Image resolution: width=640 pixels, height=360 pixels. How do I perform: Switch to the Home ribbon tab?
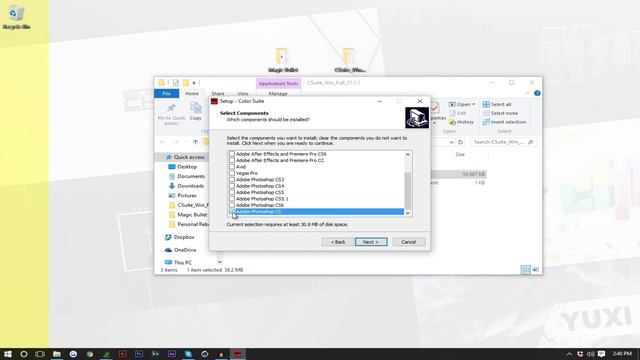(192, 93)
